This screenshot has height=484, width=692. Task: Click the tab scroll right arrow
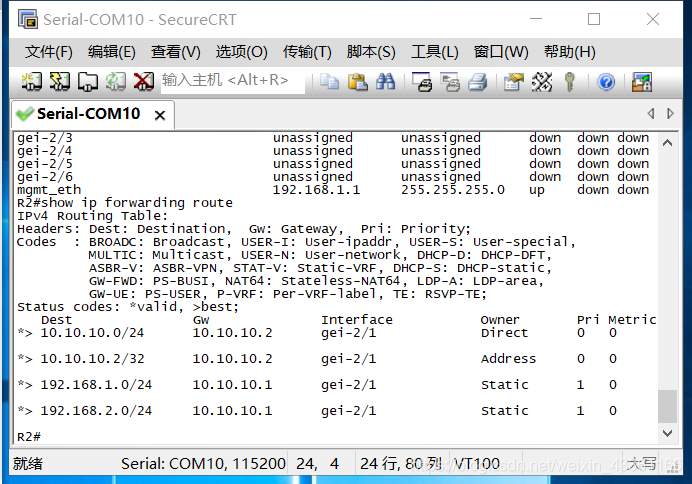click(x=670, y=113)
